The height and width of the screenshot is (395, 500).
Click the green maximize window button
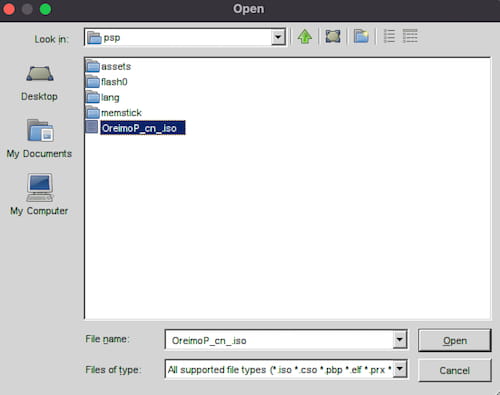(45, 9)
